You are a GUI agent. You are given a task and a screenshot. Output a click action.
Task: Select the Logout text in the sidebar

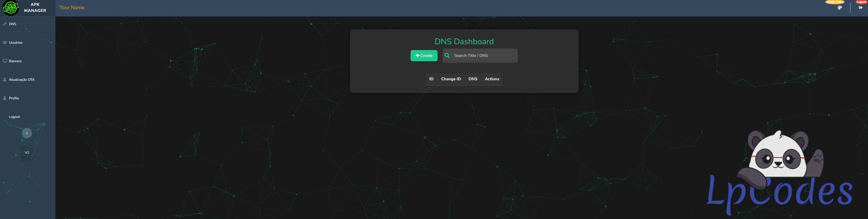tap(14, 117)
